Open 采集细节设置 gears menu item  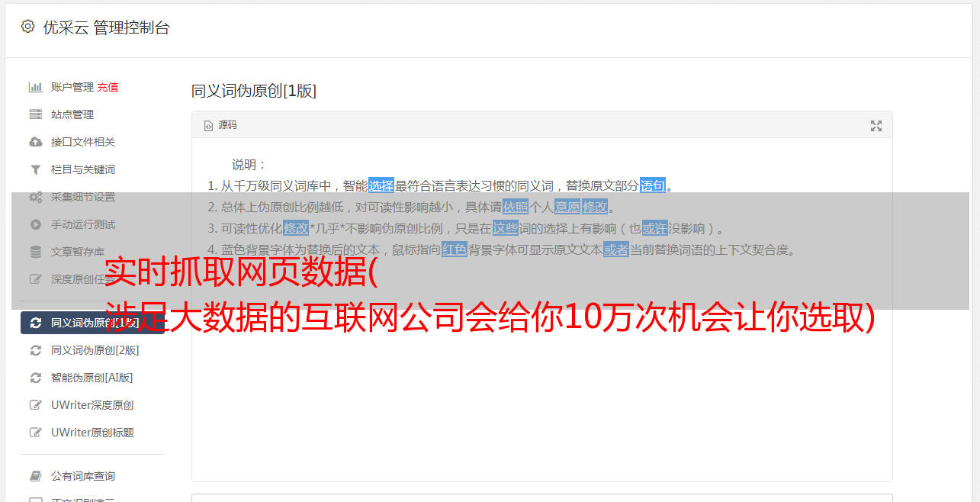click(92, 197)
